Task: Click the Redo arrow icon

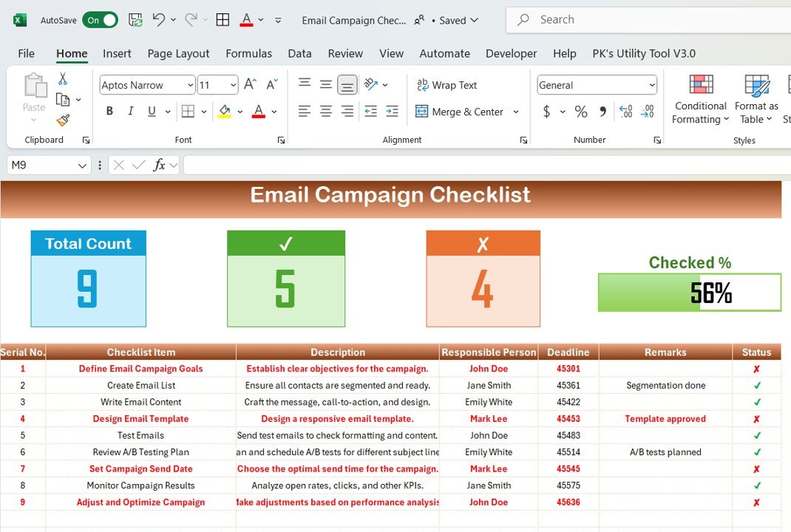Action: coord(191,20)
